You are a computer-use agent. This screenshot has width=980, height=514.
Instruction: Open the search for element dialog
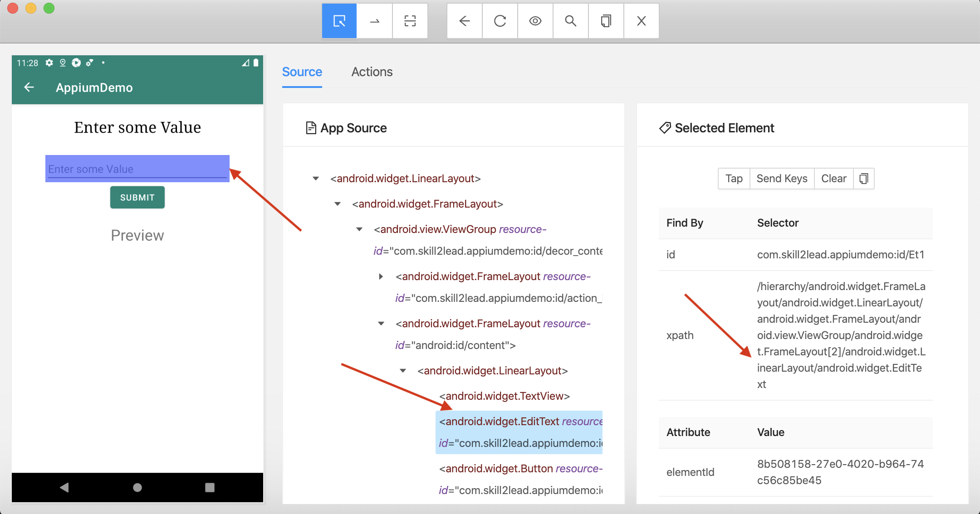click(570, 21)
